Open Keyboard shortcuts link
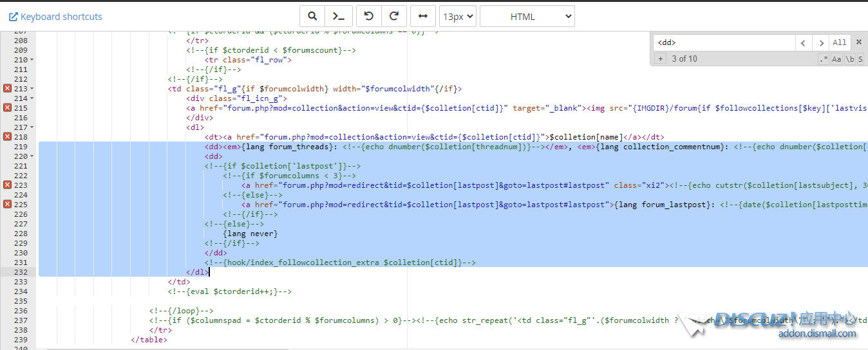 click(x=55, y=17)
